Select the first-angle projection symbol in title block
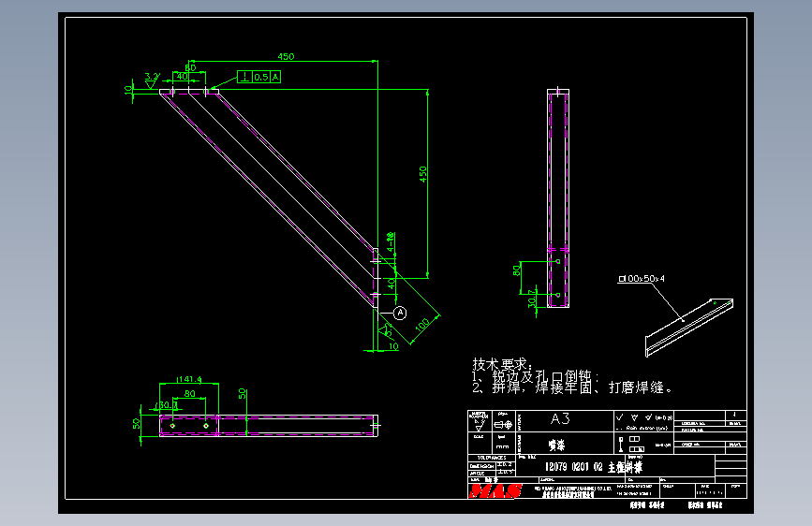Image resolution: width=812 pixels, height=526 pixels. coord(503,425)
